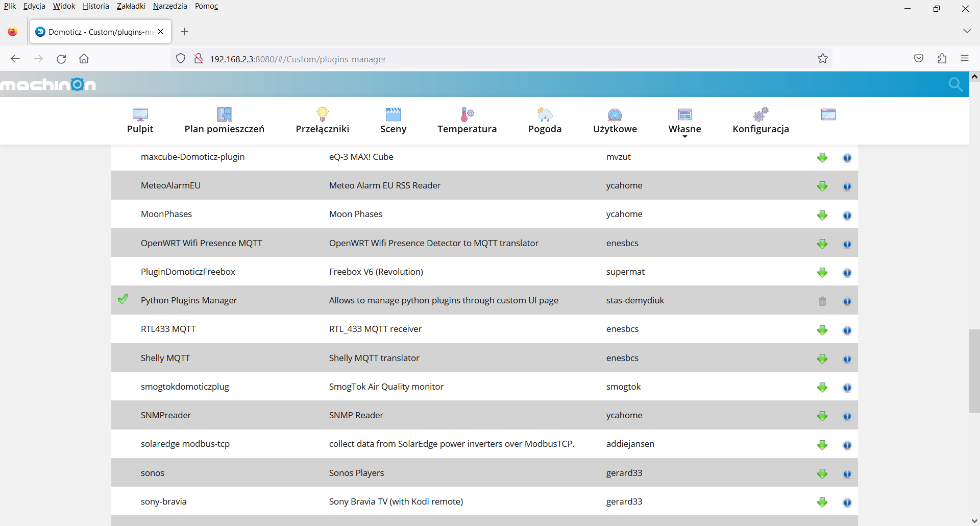View site connection security info
Screen dimensions: 980x526
[199, 59]
